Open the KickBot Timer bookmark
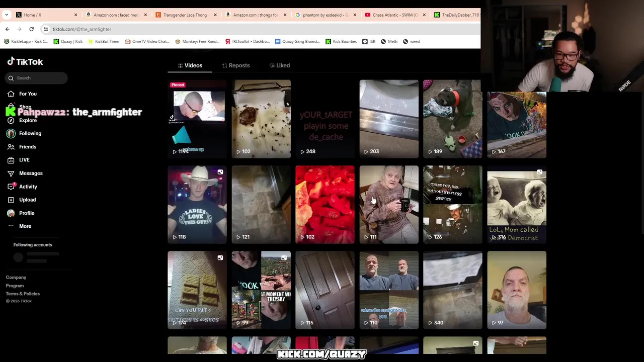Viewport: 644px width, 362px height. (104, 42)
